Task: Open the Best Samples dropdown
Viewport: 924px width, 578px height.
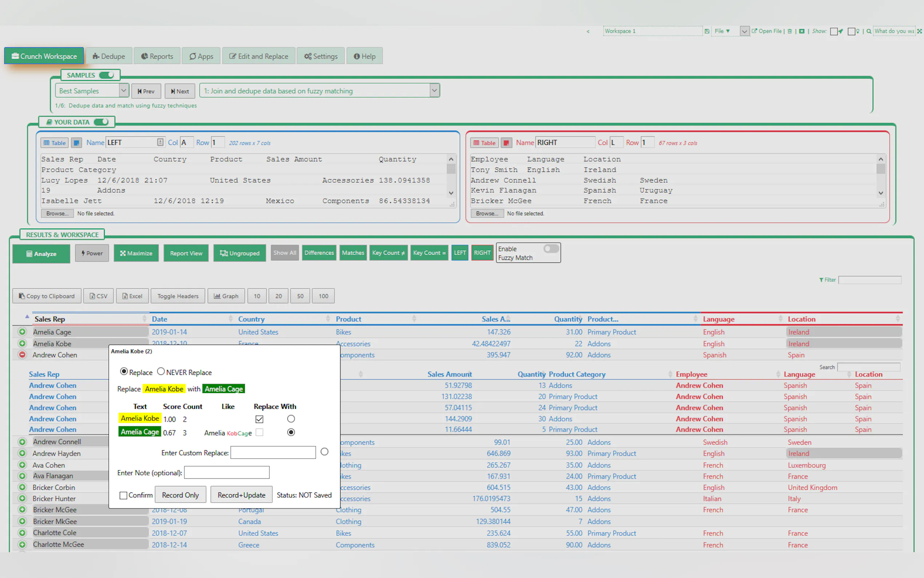Action: (x=92, y=91)
